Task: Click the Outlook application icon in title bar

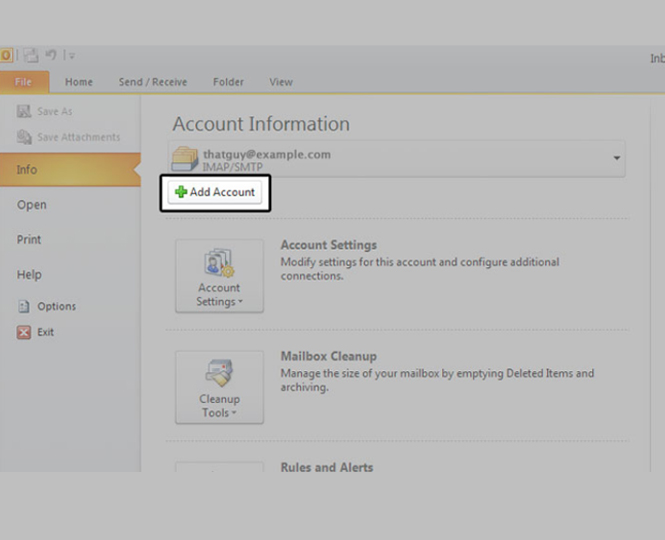Action: coord(5,56)
